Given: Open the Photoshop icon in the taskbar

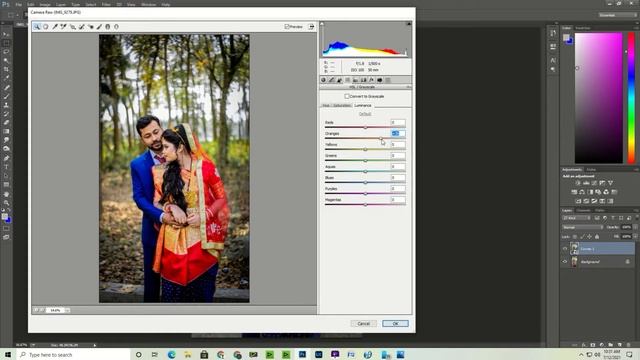Looking at the screenshot, I should pyautogui.click(x=302, y=355).
